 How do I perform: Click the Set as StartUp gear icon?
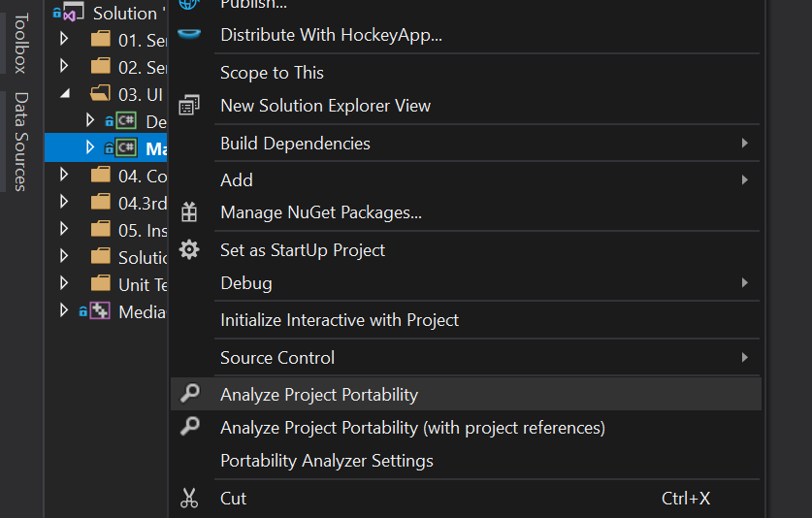tap(189, 250)
